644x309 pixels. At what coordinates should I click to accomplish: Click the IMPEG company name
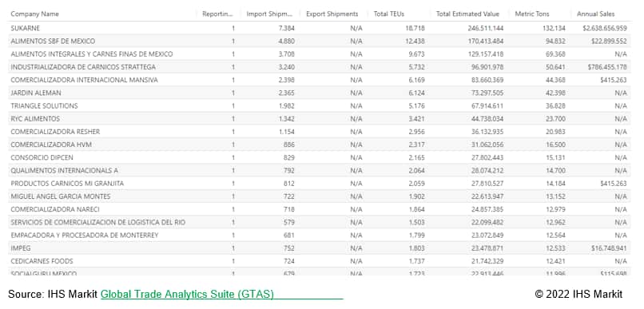tap(21, 248)
